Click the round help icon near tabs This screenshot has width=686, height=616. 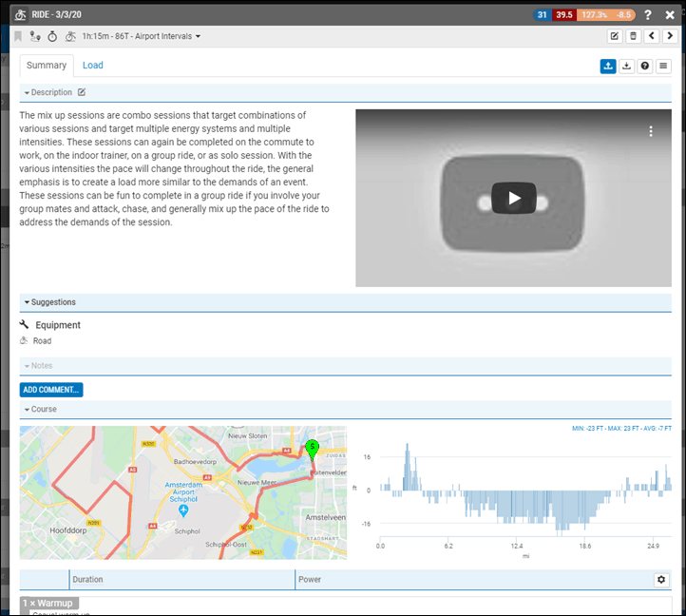click(645, 67)
